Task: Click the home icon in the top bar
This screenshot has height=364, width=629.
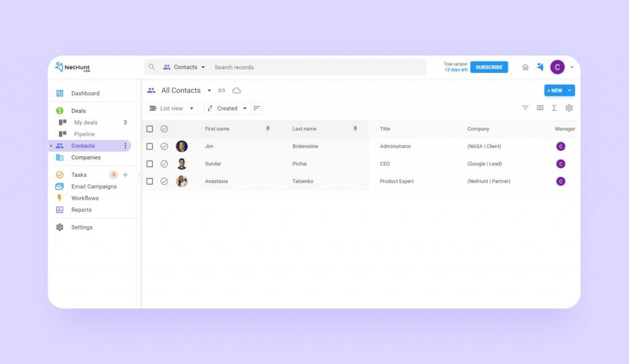Action: tap(525, 67)
